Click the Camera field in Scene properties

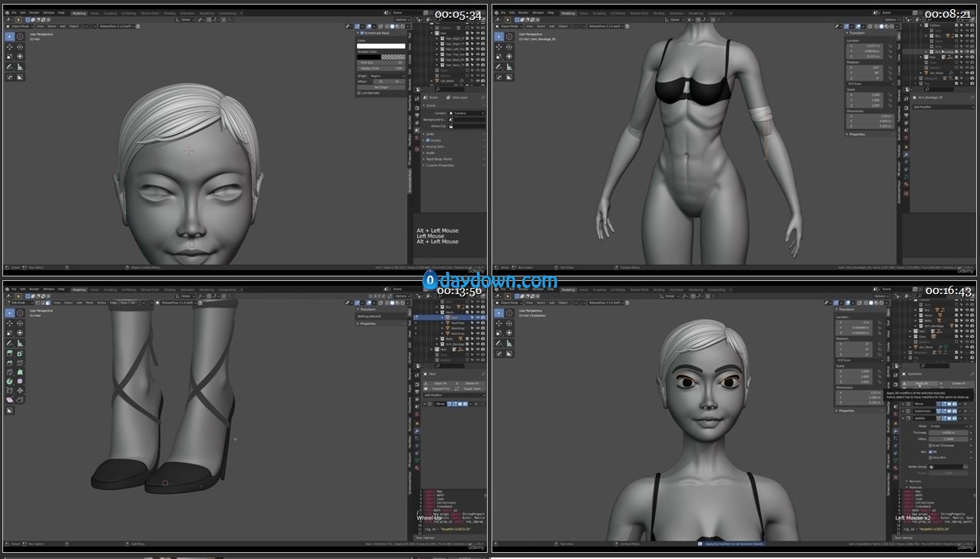[468, 113]
